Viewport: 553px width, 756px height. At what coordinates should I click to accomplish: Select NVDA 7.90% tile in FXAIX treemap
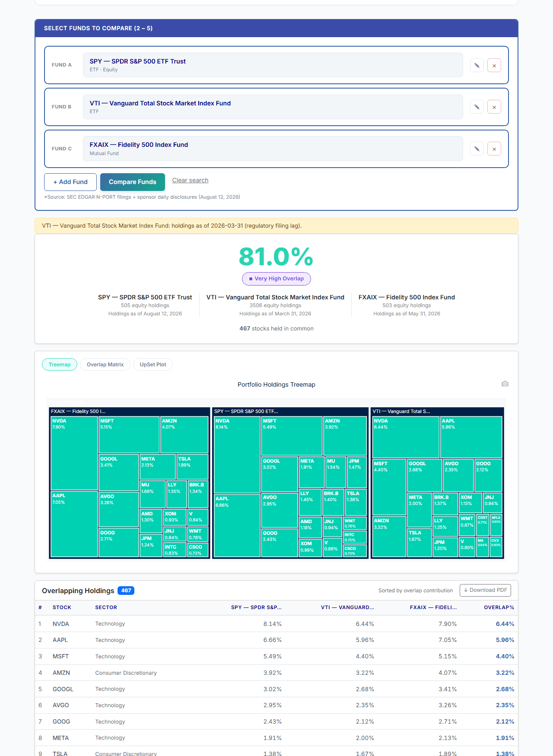pyautogui.click(x=74, y=453)
